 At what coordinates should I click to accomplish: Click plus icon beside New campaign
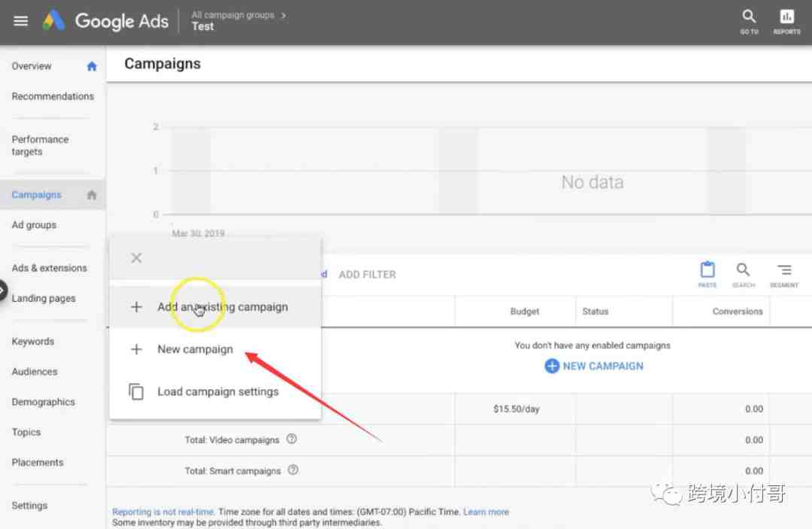click(136, 349)
